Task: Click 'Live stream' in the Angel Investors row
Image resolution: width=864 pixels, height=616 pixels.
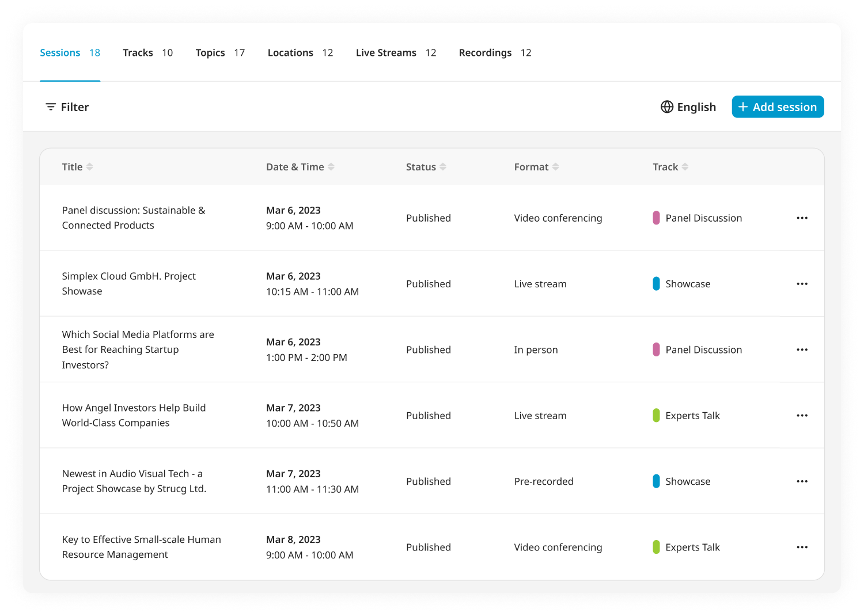Action: pyautogui.click(x=540, y=416)
